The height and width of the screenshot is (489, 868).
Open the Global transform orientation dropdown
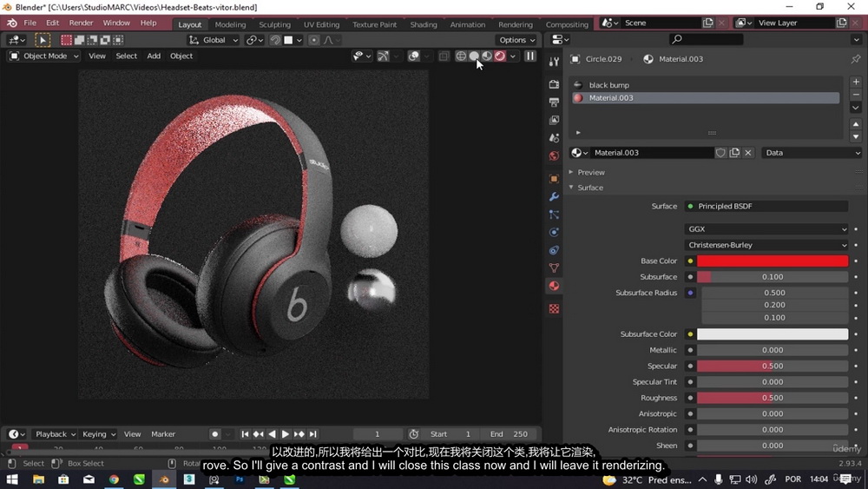(214, 40)
